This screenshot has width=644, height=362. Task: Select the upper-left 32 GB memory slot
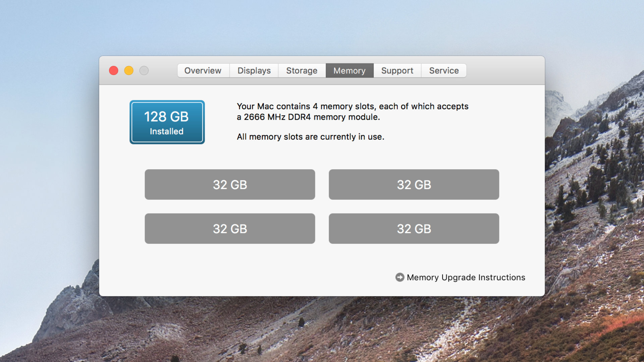(x=230, y=185)
